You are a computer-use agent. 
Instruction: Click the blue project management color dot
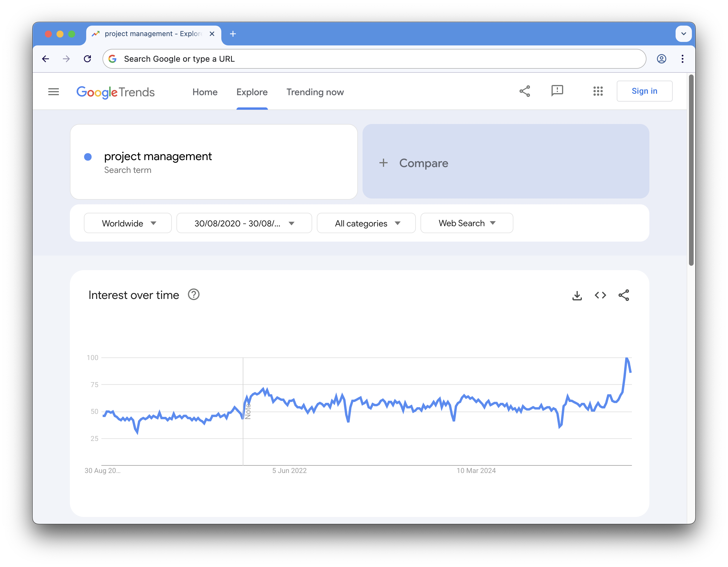(88, 157)
